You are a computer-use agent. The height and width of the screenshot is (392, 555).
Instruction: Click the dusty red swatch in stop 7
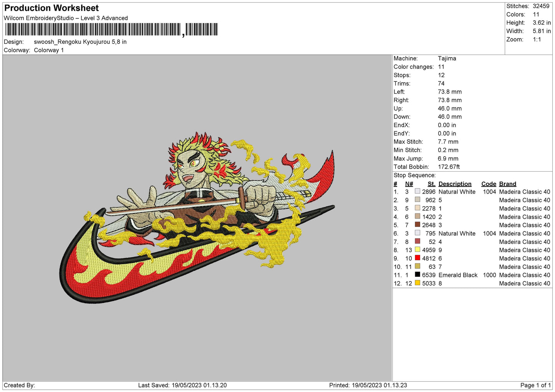[417, 241]
